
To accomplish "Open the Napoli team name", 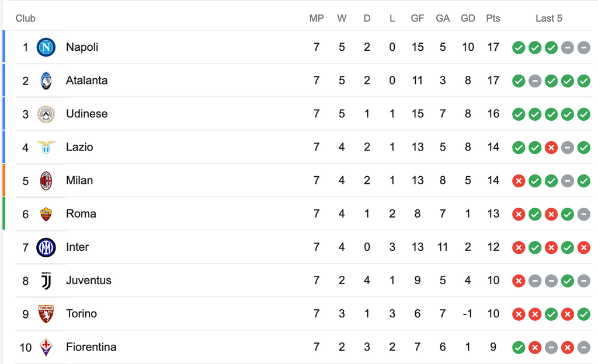I will click(82, 47).
